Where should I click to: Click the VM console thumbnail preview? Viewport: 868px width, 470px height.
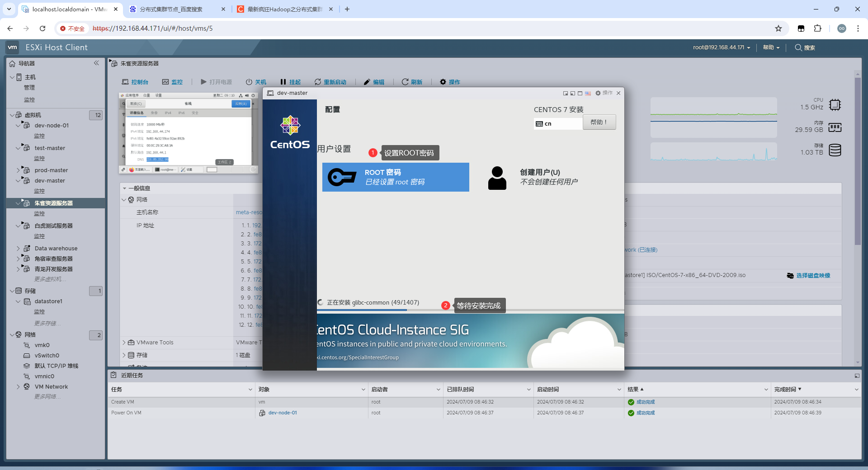[189, 133]
